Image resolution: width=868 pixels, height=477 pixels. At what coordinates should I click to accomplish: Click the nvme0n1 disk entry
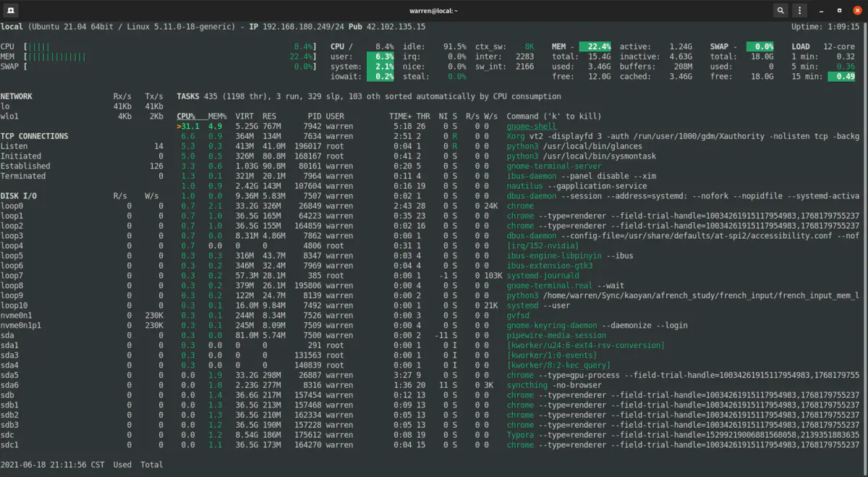[x=16, y=316]
